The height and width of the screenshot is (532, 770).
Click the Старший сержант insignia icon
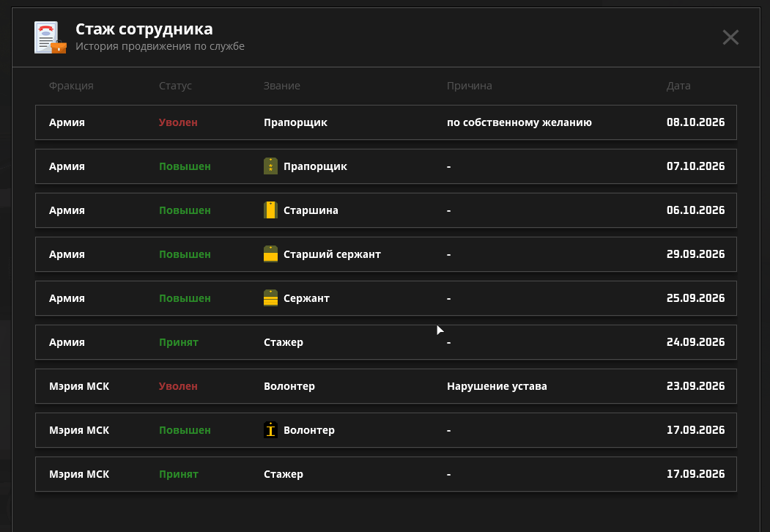click(270, 254)
